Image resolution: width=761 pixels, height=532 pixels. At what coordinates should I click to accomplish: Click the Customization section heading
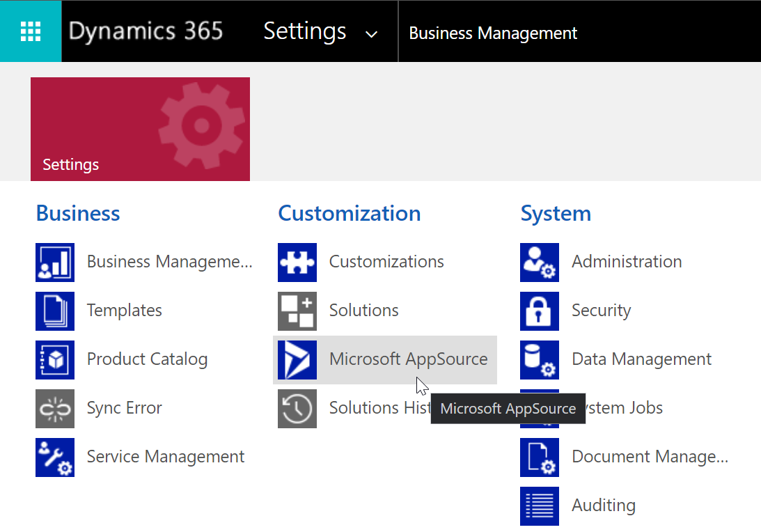pyautogui.click(x=349, y=214)
